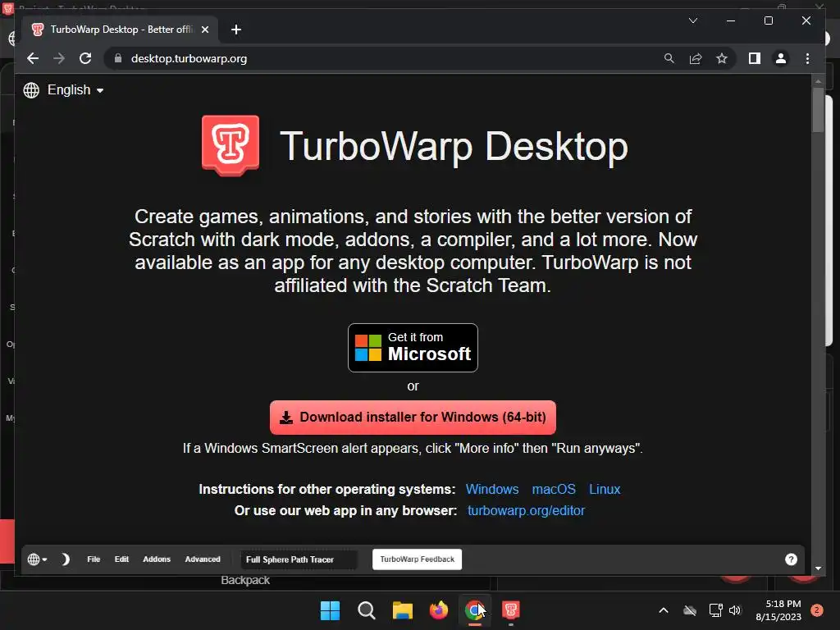Click the help question mark icon

click(791, 559)
